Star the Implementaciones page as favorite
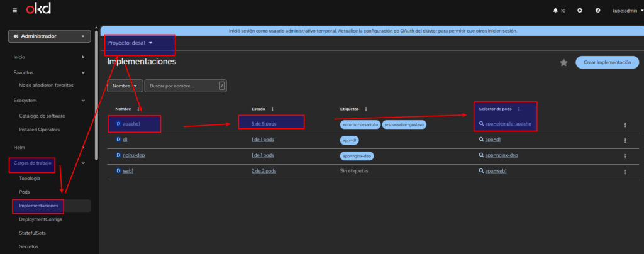644x254 pixels. 563,62
